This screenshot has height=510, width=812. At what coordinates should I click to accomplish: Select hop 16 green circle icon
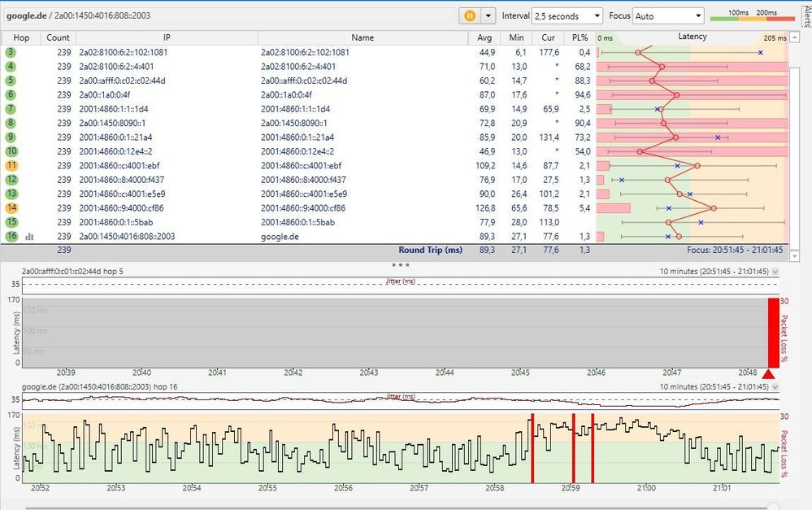(11, 236)
